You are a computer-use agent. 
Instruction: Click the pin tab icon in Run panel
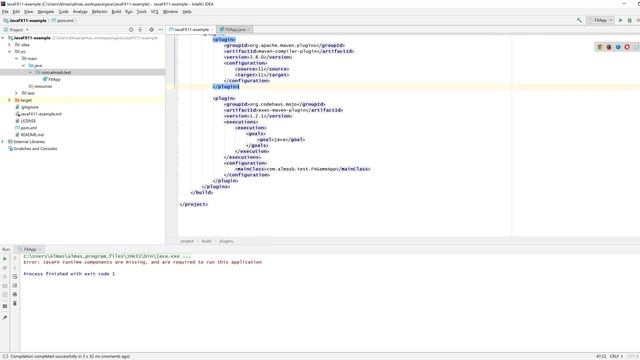pos(5,318)
